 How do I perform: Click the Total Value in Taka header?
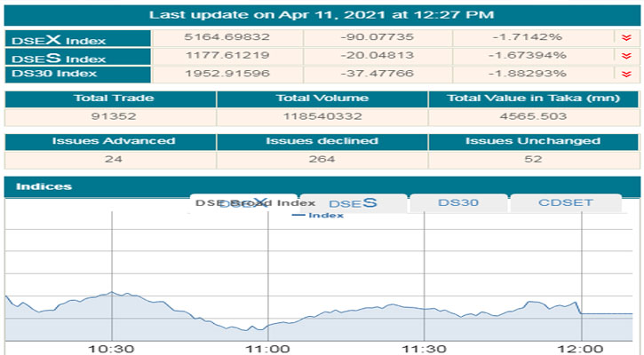point(533,99)
